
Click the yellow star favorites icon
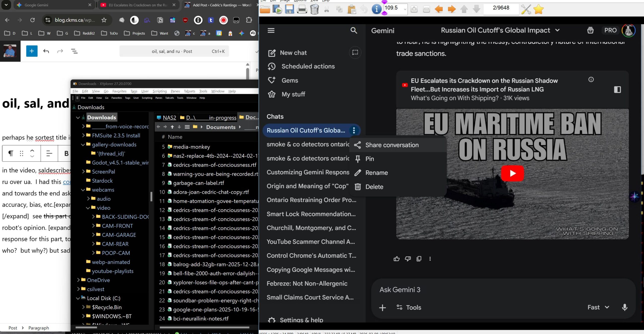(538, 9)
